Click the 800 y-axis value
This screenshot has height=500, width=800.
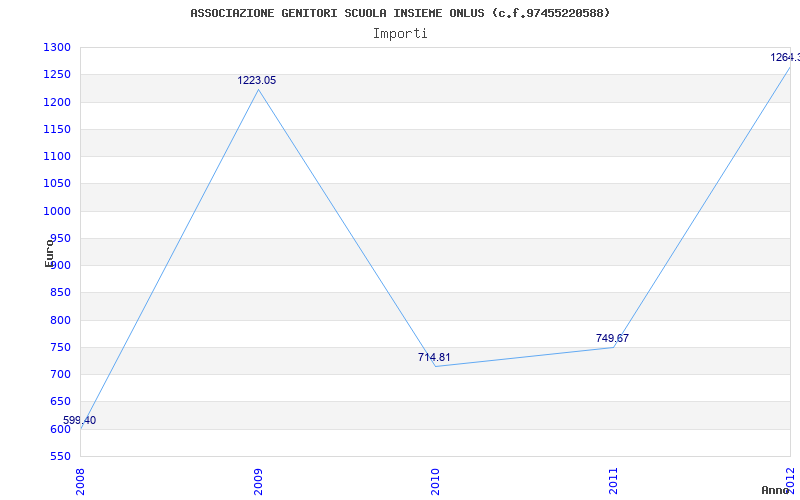point(60,320)
